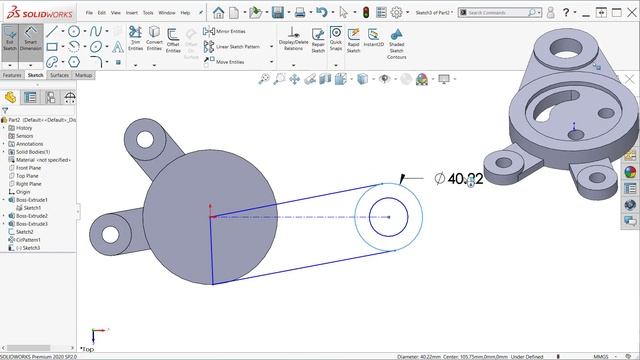Image resolution: width=640 pixels, height=360 pixels.
Task: Click the Repair Sketch tool
Action: tap(318, 40)
